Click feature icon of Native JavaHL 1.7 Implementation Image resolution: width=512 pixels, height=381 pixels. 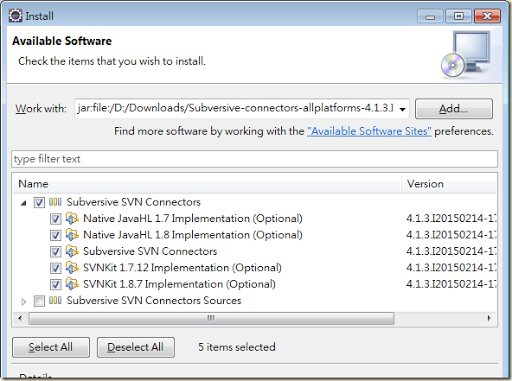72,218
